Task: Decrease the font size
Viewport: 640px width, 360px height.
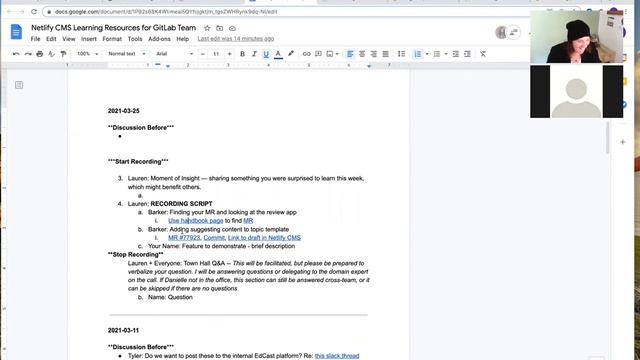Action: click(202, 54)
